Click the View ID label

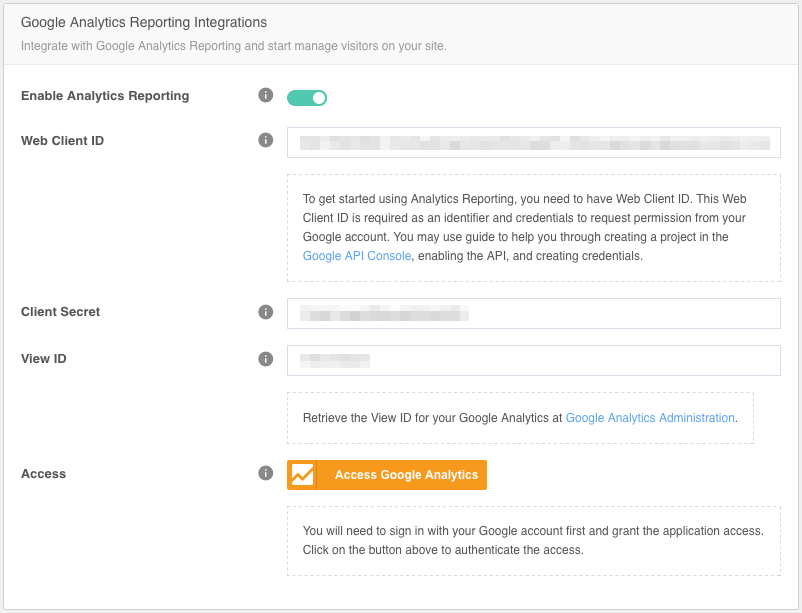[x=43, y=359]
